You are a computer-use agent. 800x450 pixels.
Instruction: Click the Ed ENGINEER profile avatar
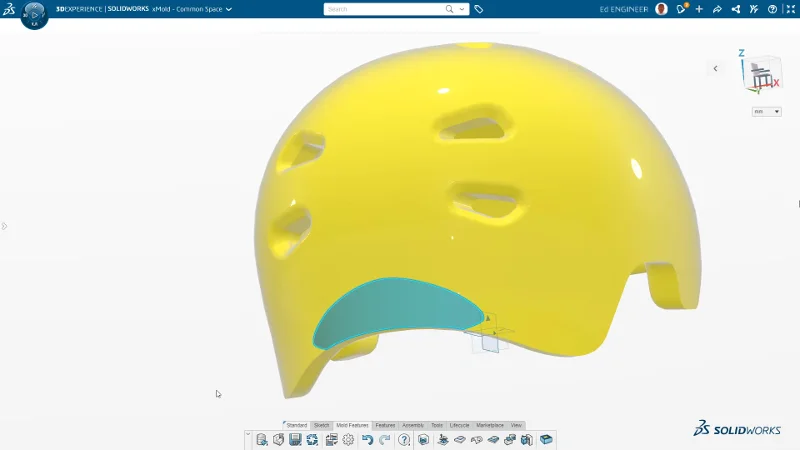click(661, 9)
